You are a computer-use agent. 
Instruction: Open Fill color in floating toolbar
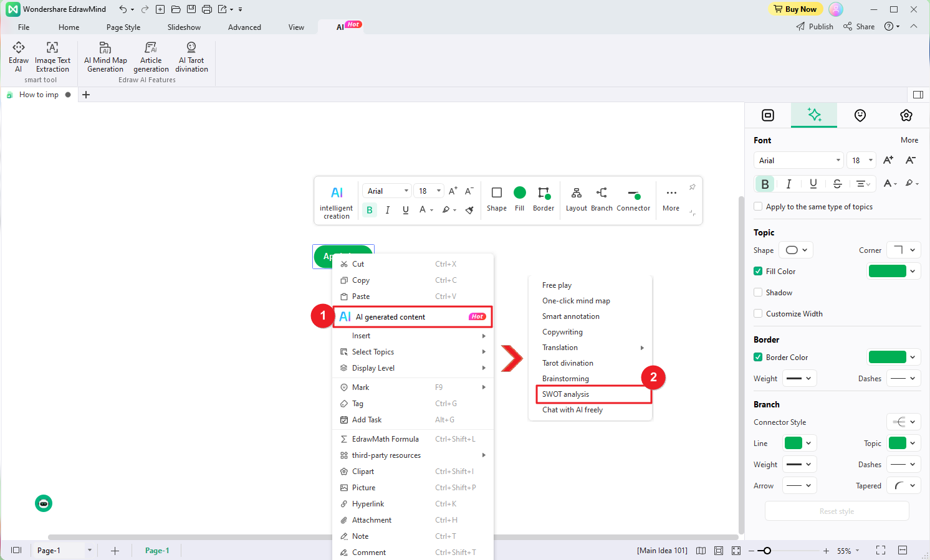point(520,199)
